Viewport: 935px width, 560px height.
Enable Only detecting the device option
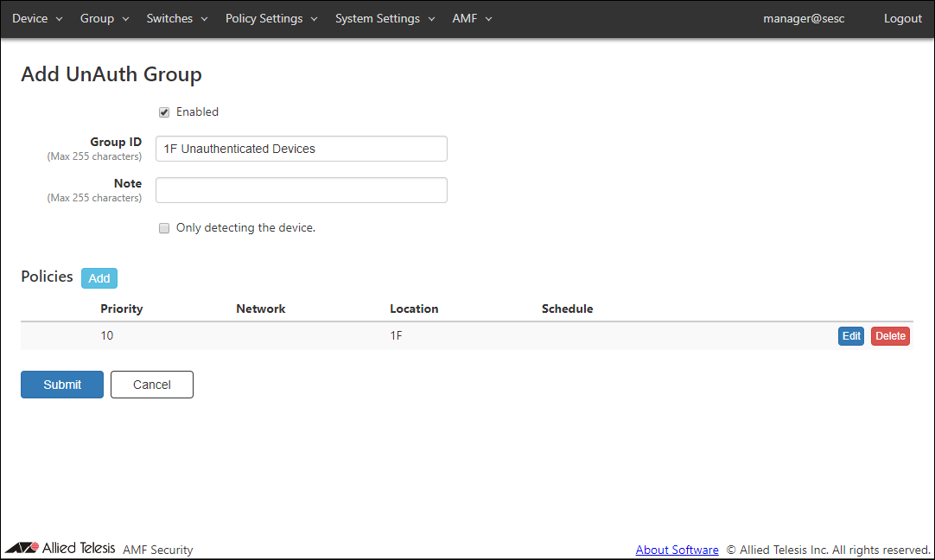(164, 229)
